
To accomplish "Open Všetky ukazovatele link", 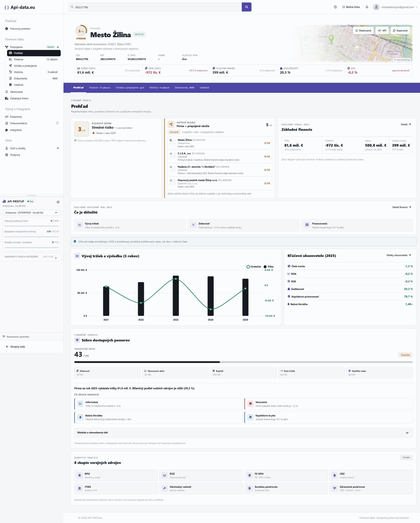I will click(x=399, y=255).
